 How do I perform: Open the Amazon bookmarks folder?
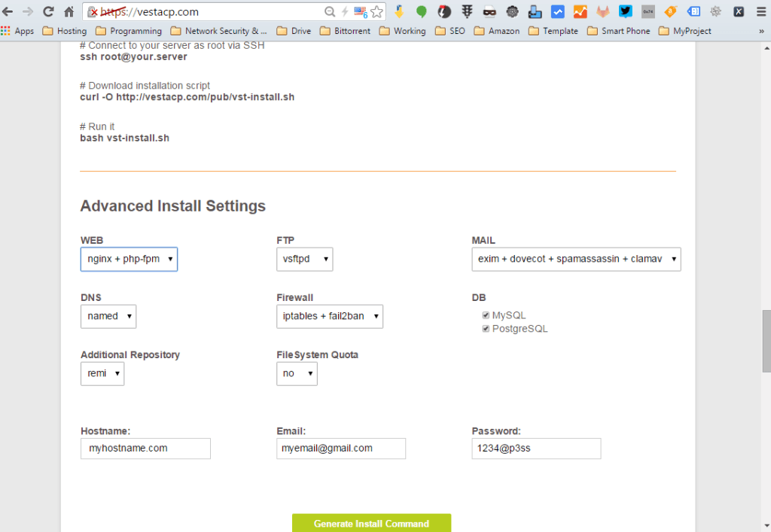[x=497, y=31]
